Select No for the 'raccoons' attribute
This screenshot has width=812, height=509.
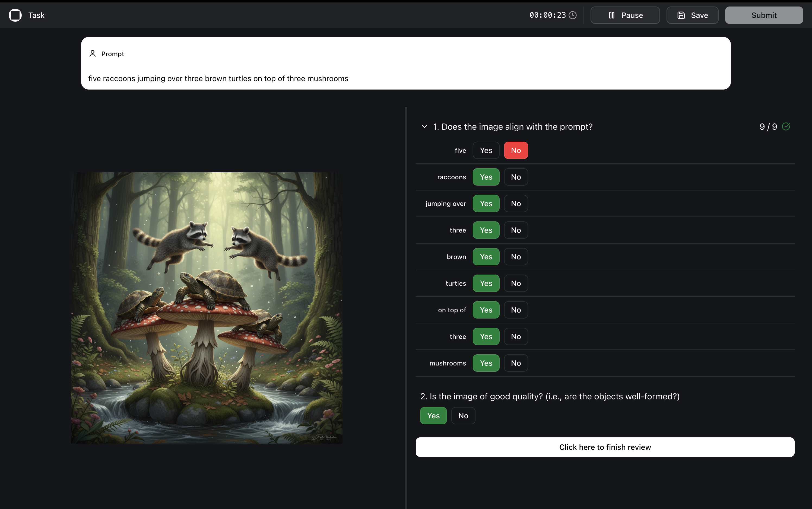(515, 177)
